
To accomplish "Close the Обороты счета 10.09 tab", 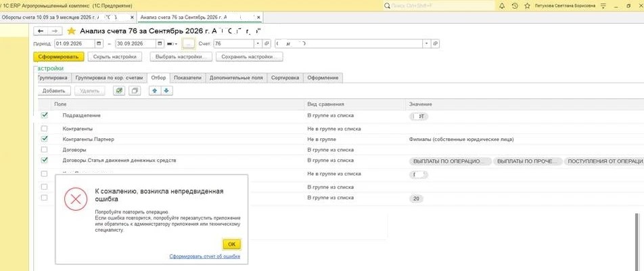I will pos(132,17).
